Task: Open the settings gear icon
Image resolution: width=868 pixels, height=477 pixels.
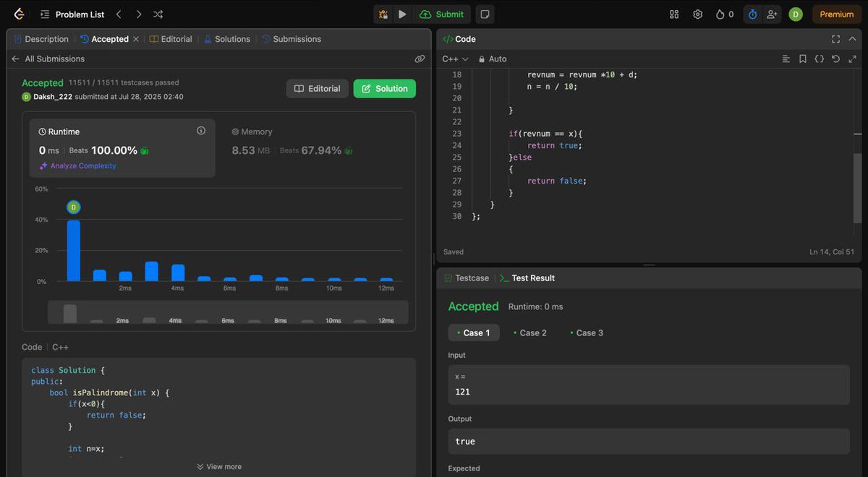Action: 697,14
